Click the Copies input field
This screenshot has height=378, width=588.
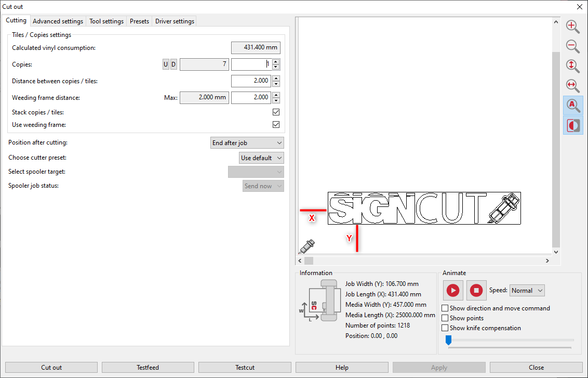[x=251, y=64]
